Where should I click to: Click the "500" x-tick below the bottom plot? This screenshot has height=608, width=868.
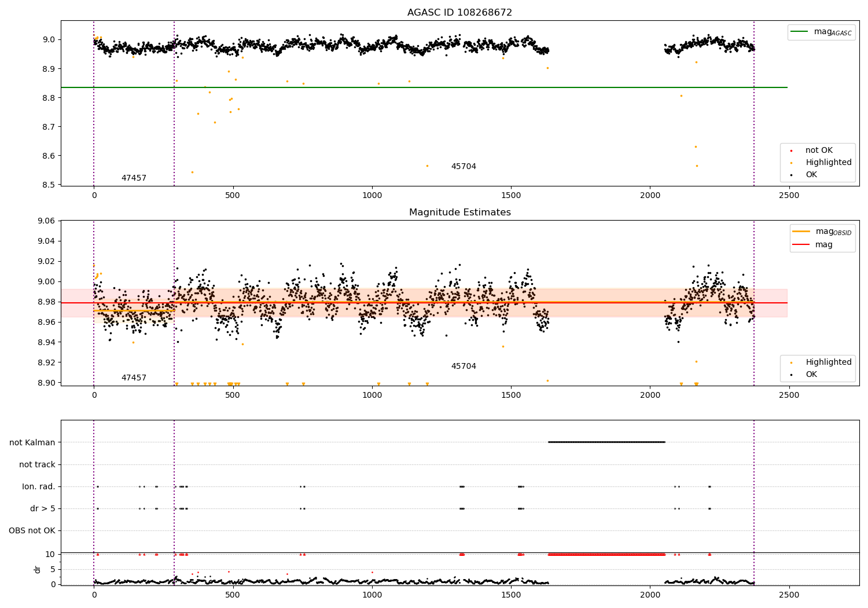233,595
